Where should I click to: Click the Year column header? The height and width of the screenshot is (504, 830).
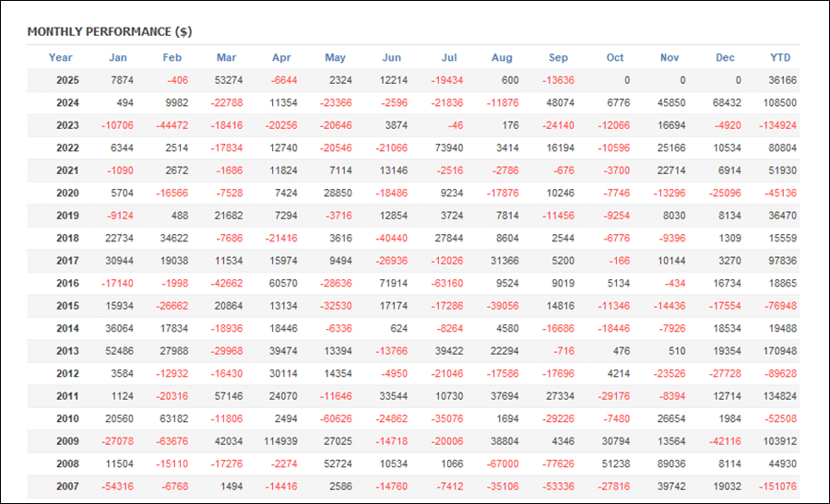click(61, 57)
